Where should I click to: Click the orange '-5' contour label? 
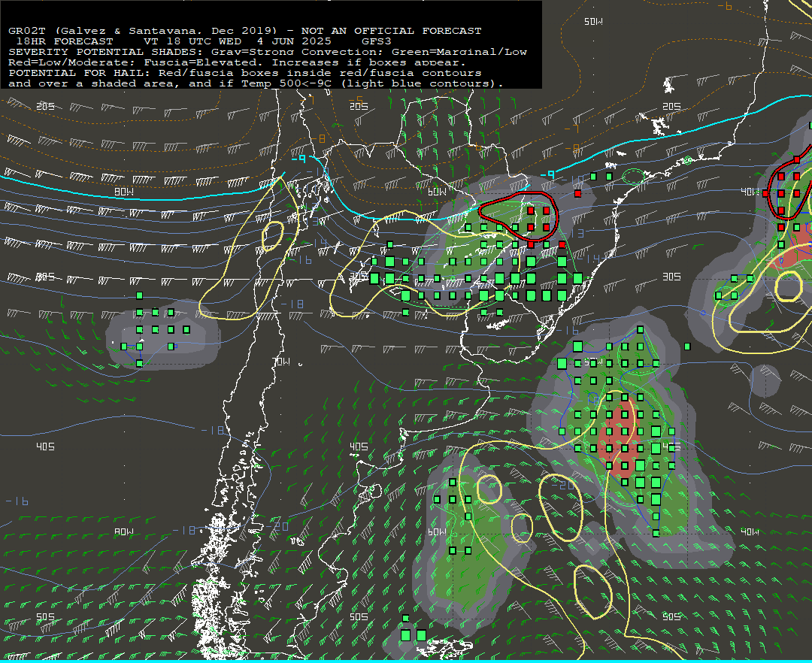356,99
